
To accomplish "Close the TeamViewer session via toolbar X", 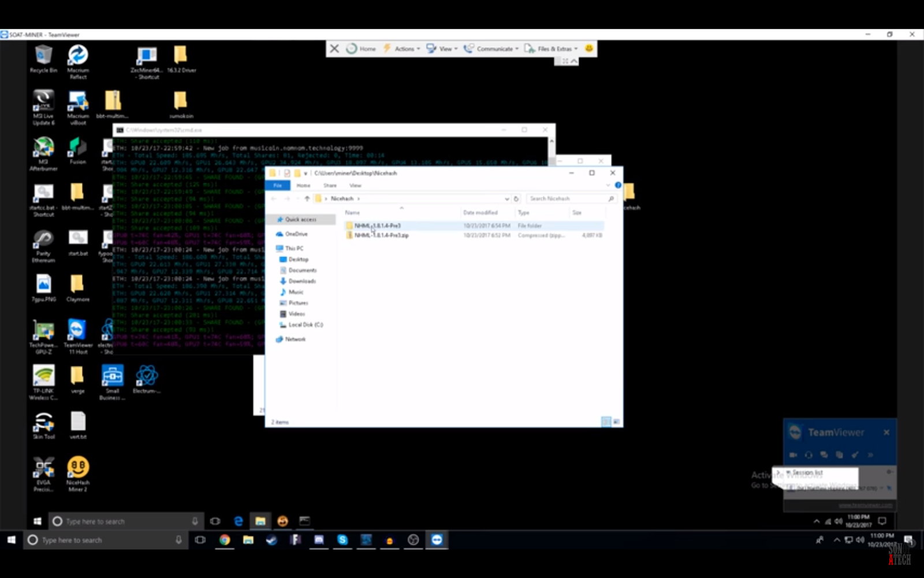I will point(334,49).
